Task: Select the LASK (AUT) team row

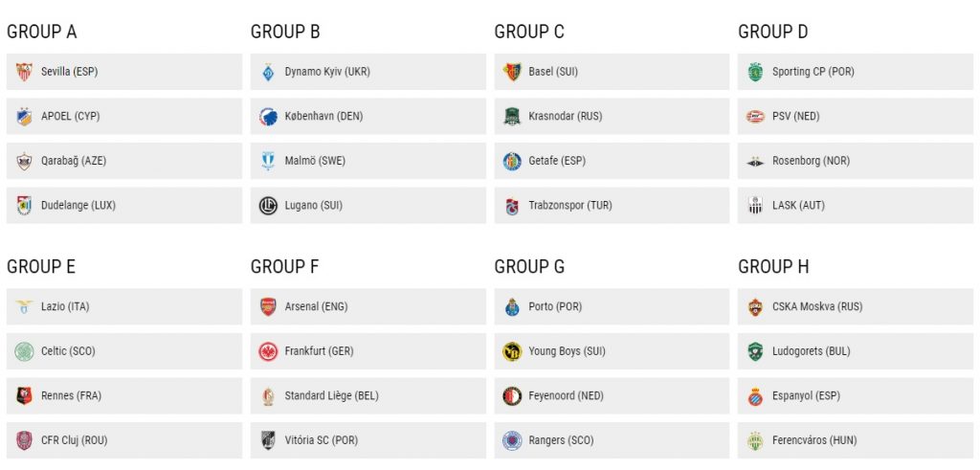Action: tap(855, 206)
